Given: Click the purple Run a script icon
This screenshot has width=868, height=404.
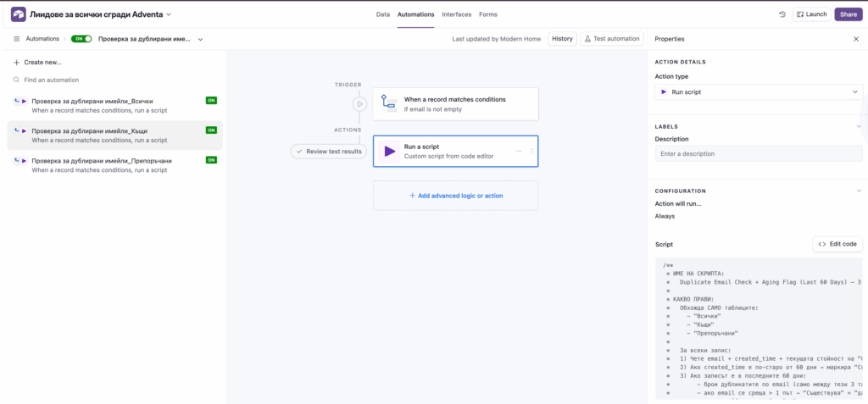Looking at the screenshot, I should 389,152.
